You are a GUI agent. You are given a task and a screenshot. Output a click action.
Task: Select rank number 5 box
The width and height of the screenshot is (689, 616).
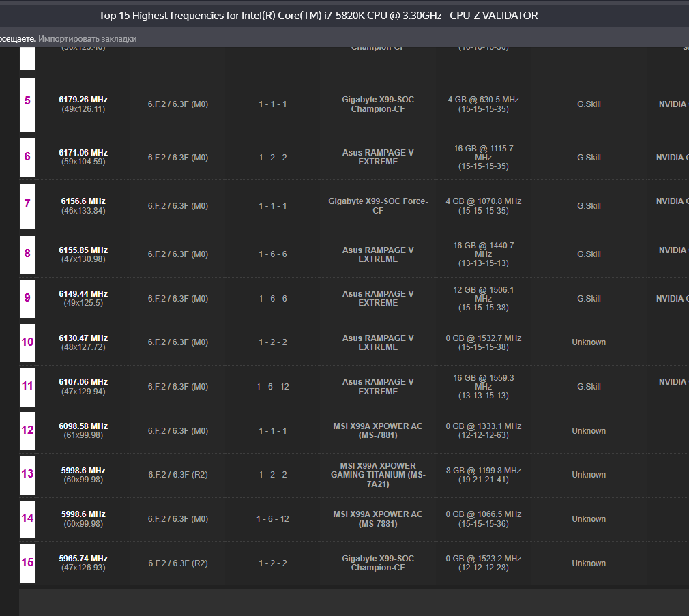click(27, 104)
